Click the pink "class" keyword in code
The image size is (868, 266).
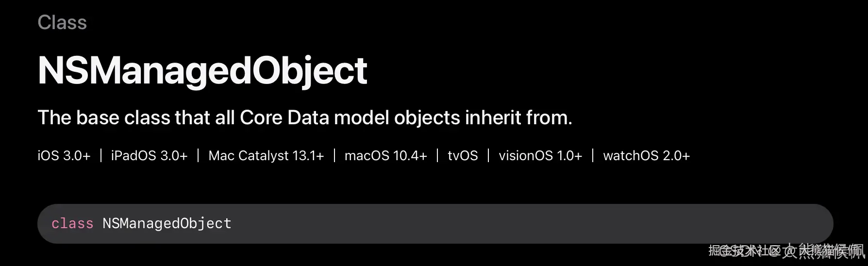tap(72, 223)
